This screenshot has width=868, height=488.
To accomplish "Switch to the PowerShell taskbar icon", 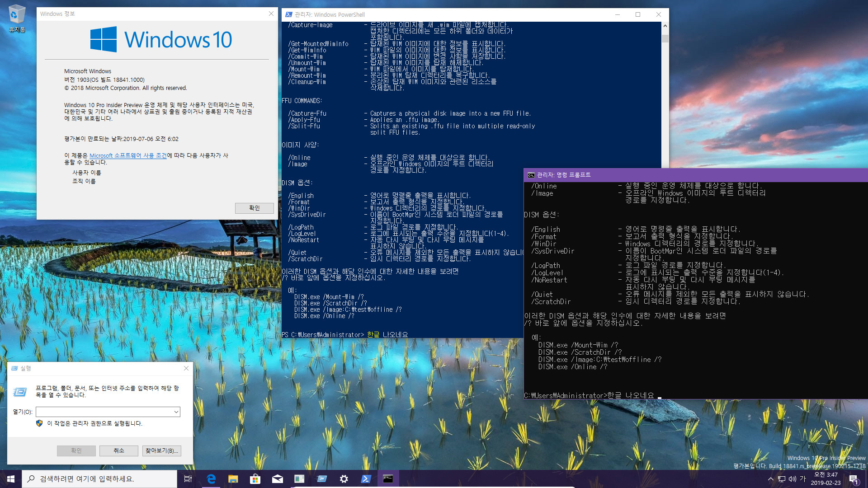I will click(366, 479).
